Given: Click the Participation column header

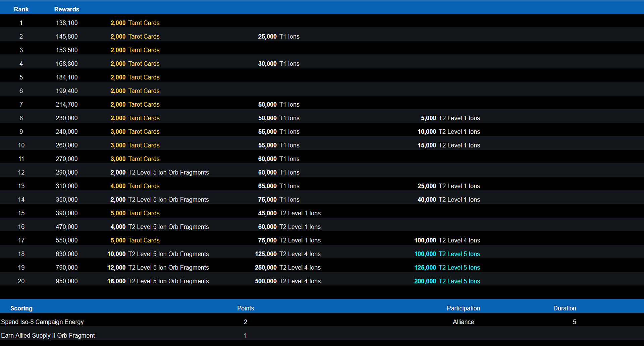Looking at the screenshot, I should click(x=463, y=308).
